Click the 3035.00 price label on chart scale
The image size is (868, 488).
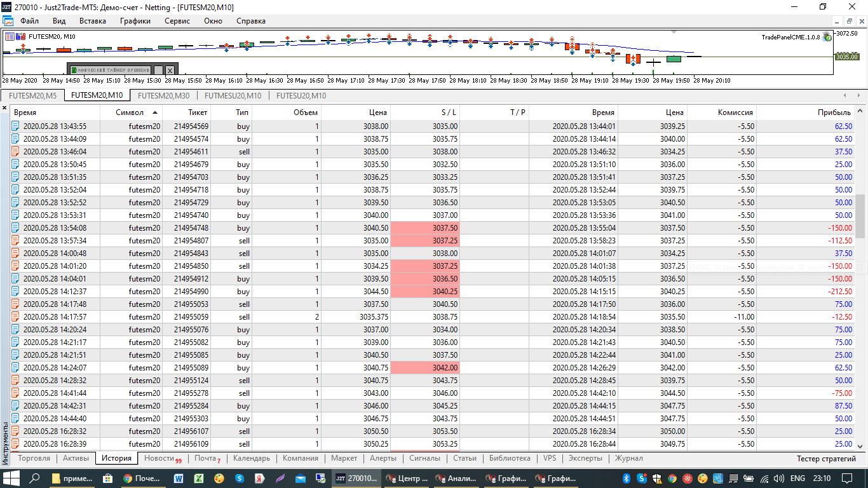[846, 57]
